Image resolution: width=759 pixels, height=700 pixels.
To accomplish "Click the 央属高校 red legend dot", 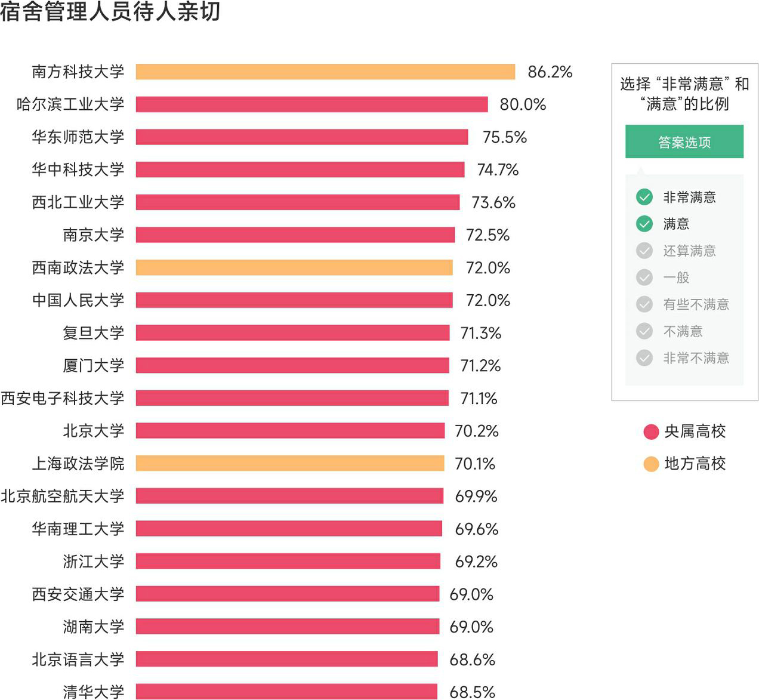I will click(x=651, y=431).
